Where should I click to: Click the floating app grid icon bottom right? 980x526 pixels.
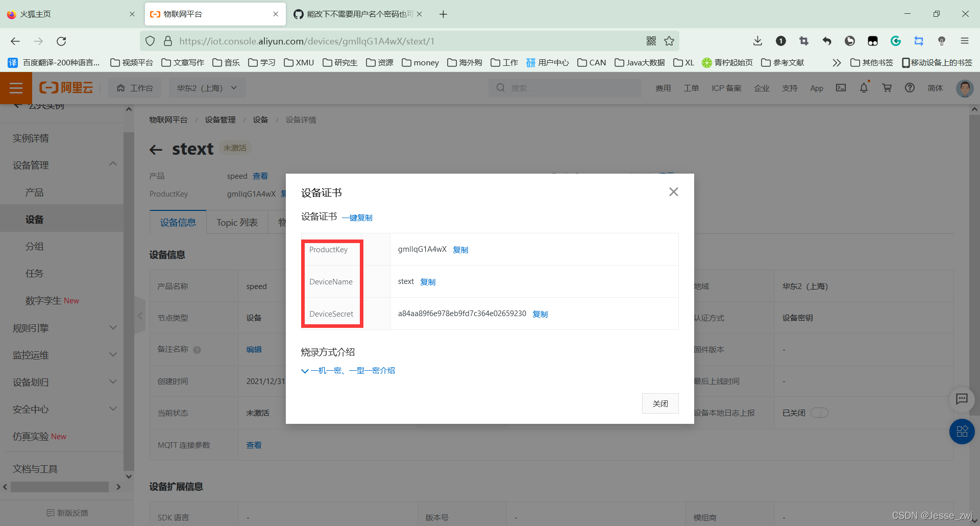click(x=962, y=432)
